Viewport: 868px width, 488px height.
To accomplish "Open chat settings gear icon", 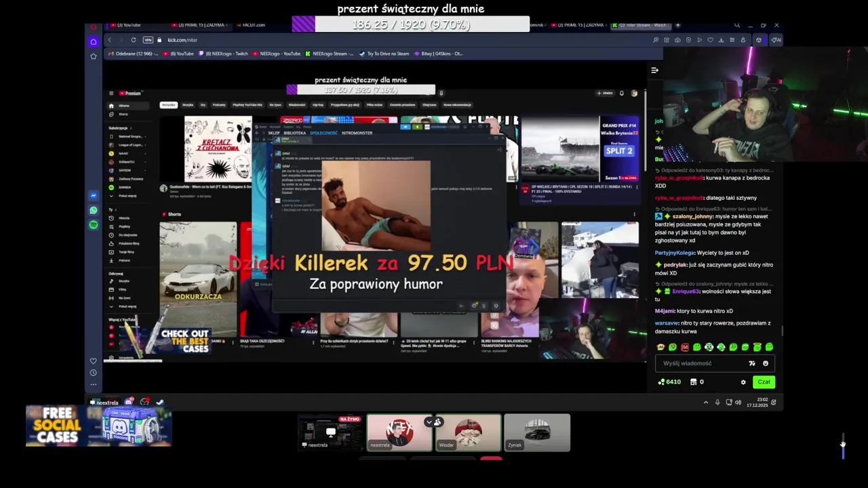I will point(743,382).
